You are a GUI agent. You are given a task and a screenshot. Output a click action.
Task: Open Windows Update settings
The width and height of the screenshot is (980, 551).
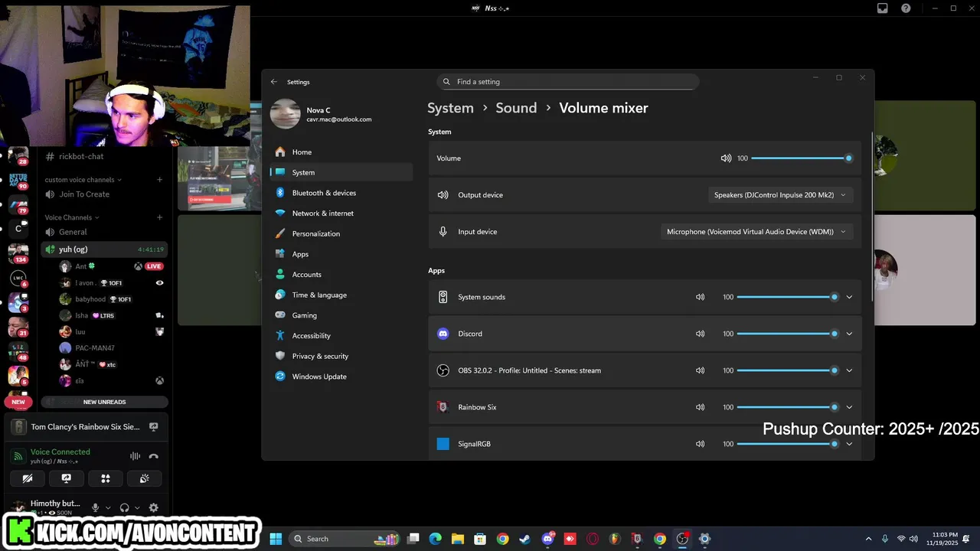click(341, 377)
